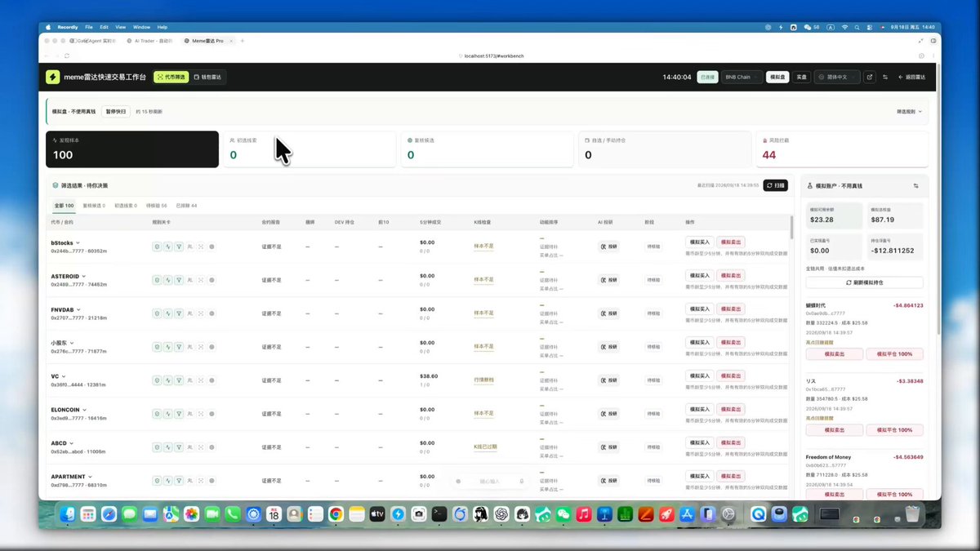Select the 全部 100 tab
The image size is (980, 551).
(x=65, y=206)
